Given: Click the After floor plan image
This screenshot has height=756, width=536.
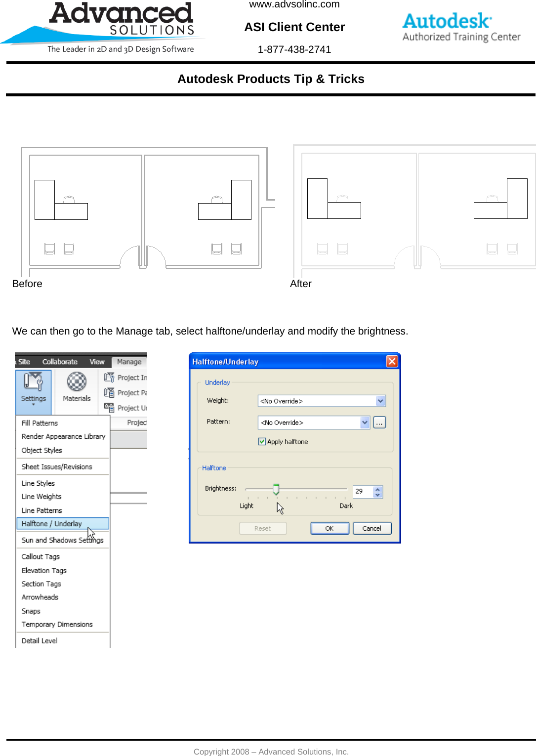Looking at the screenshot, I should click(x=414, y=211).
